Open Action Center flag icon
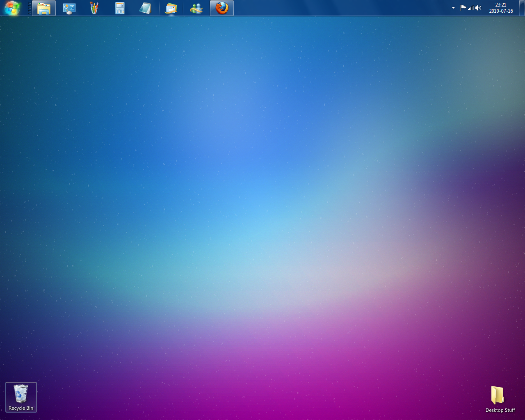525x420 pixels. [x=463, y=8]
